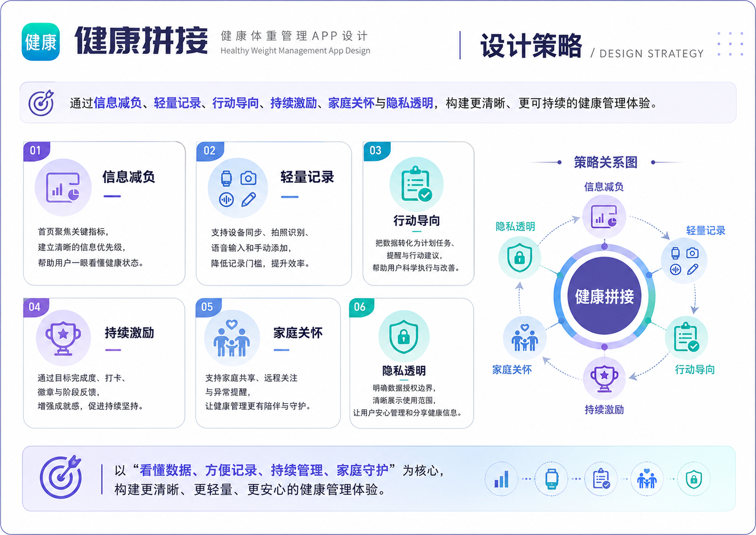Select the trophy node in the strategy diagram

[x=604, y=379]
